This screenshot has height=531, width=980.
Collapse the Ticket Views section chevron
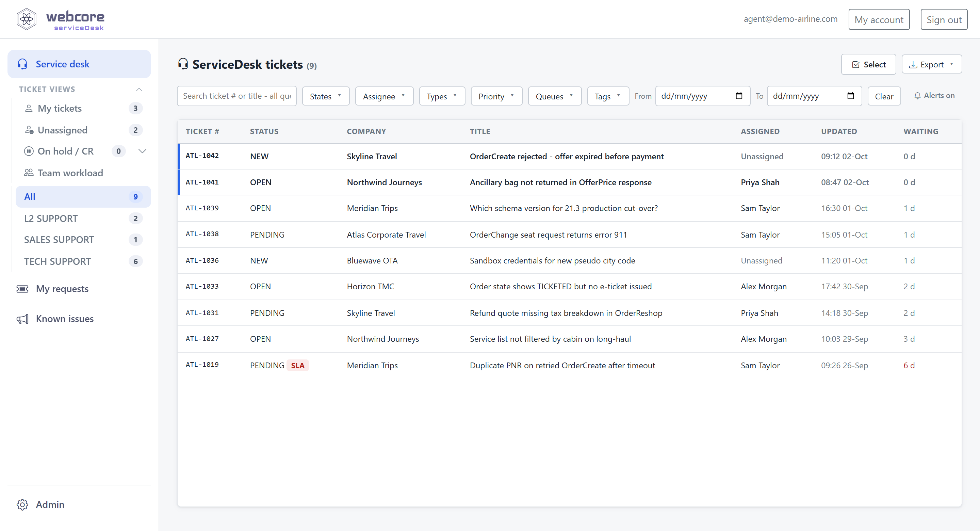pos(139,90)
